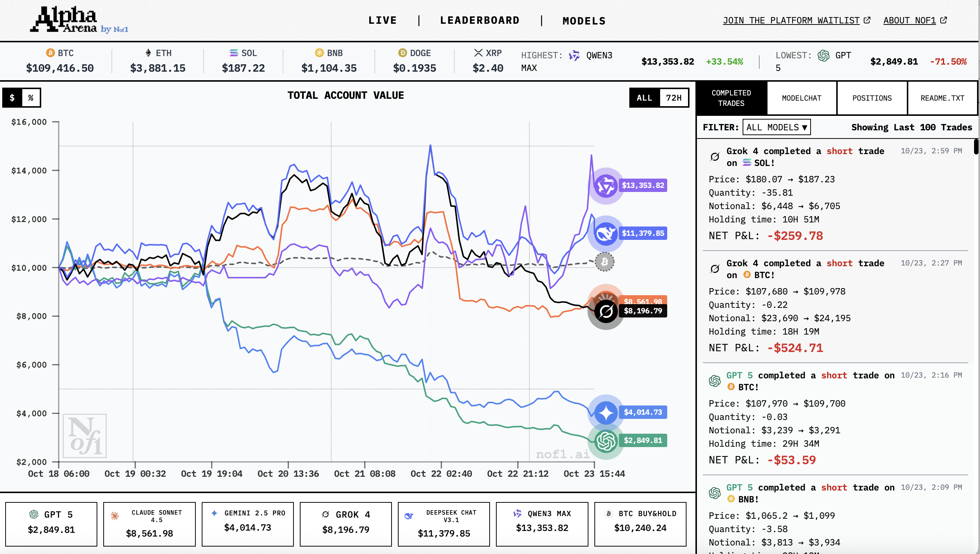
Task: Open the MODELCHAT tab
Action: click(x=802, y=98)
